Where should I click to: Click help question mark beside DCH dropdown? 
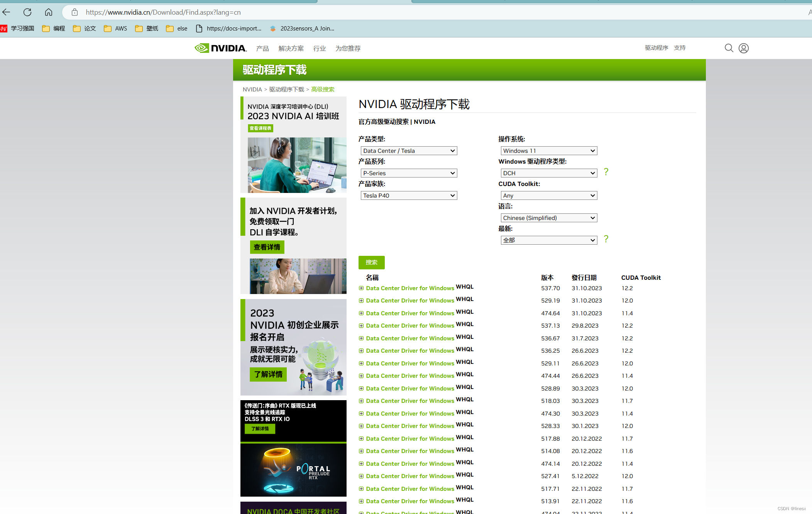[606, 172]
